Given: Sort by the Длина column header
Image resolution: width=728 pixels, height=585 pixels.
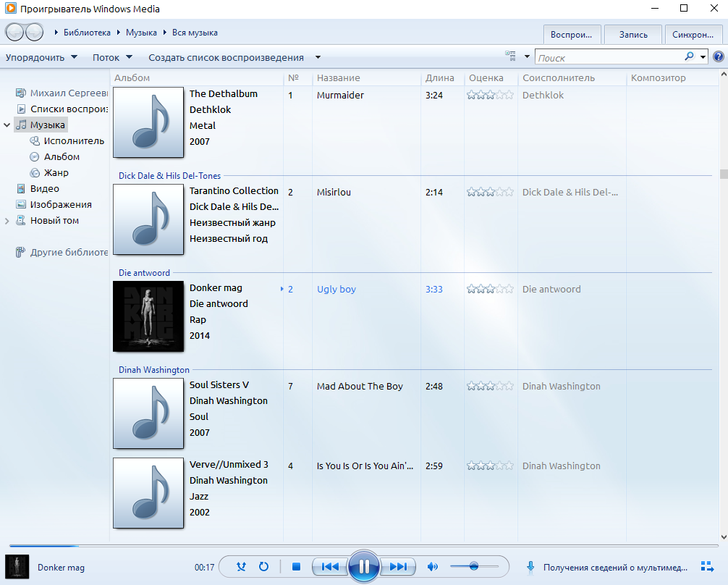Looking at the screenshot, I should point(442,77).
